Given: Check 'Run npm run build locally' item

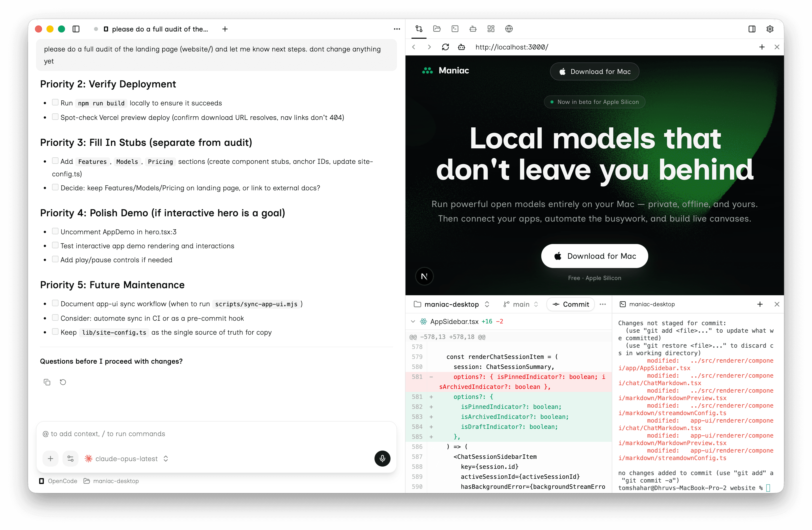Looking at the screenshot, I should tap(55, 102).
